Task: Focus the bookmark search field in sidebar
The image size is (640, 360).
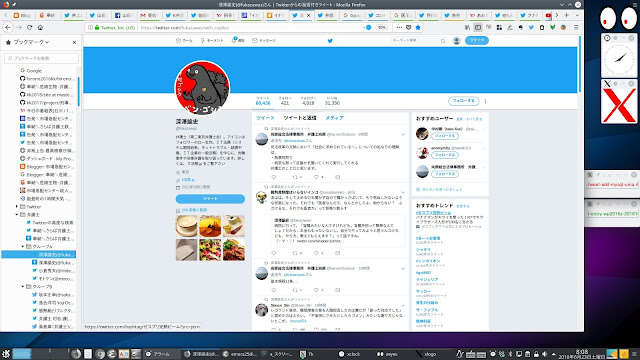Action: pyautogui.click(x=41, y=58)
